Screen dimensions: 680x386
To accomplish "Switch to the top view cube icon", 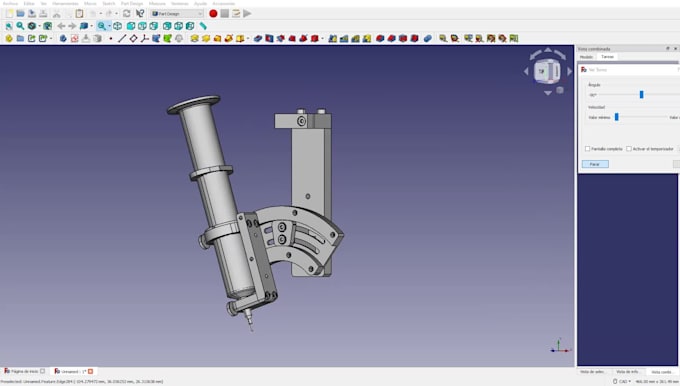I will click(142, 26).
